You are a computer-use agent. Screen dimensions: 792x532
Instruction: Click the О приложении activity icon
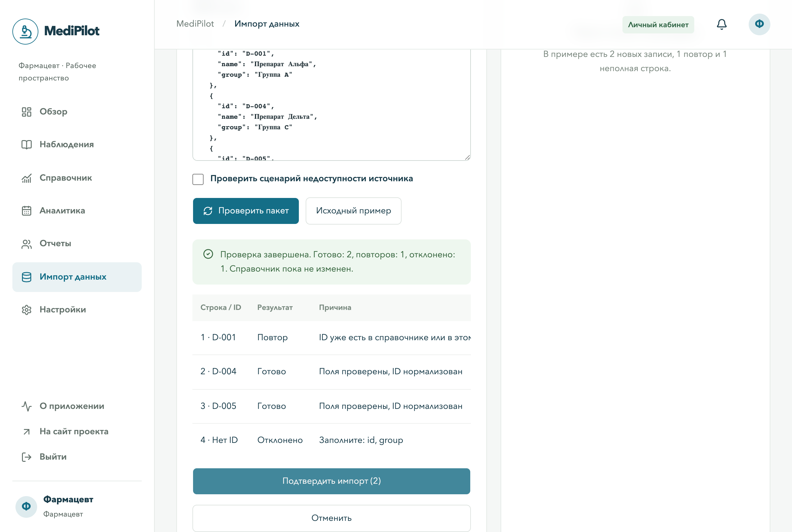(x=27, y=406)
